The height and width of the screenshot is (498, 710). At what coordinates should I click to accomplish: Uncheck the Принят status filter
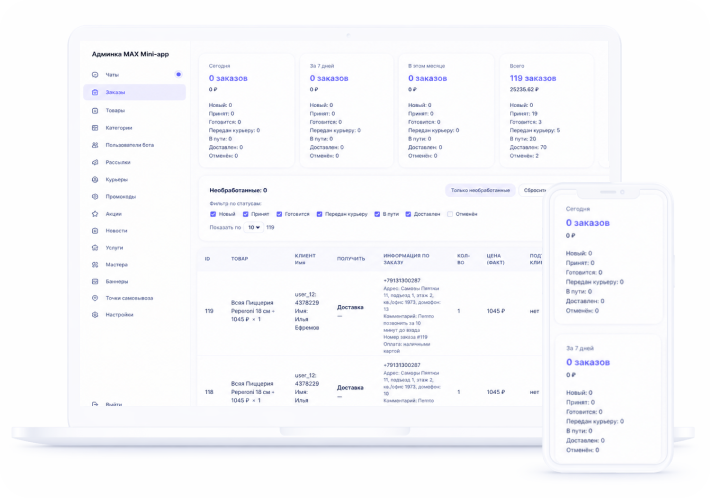tap(245, 214)
